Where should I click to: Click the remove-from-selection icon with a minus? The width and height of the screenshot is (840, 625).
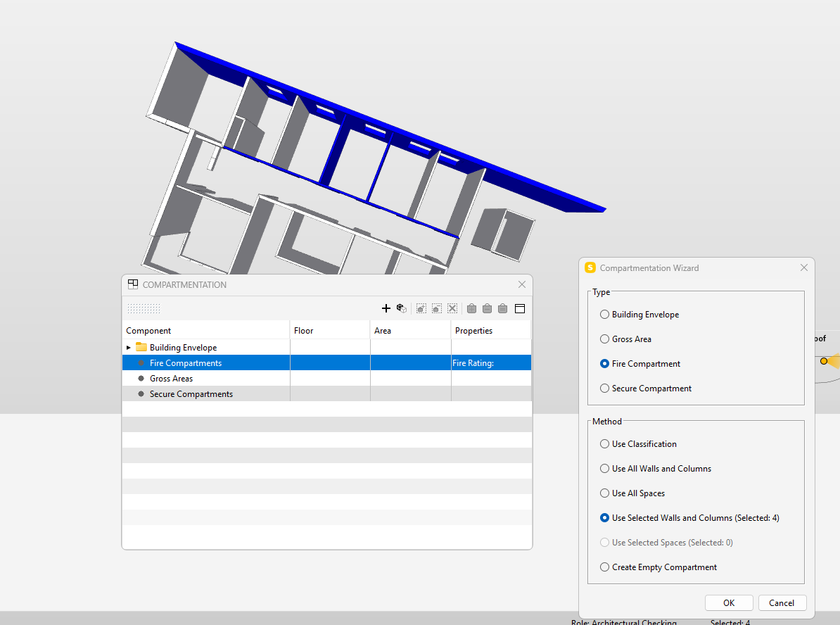pos(437,308)
